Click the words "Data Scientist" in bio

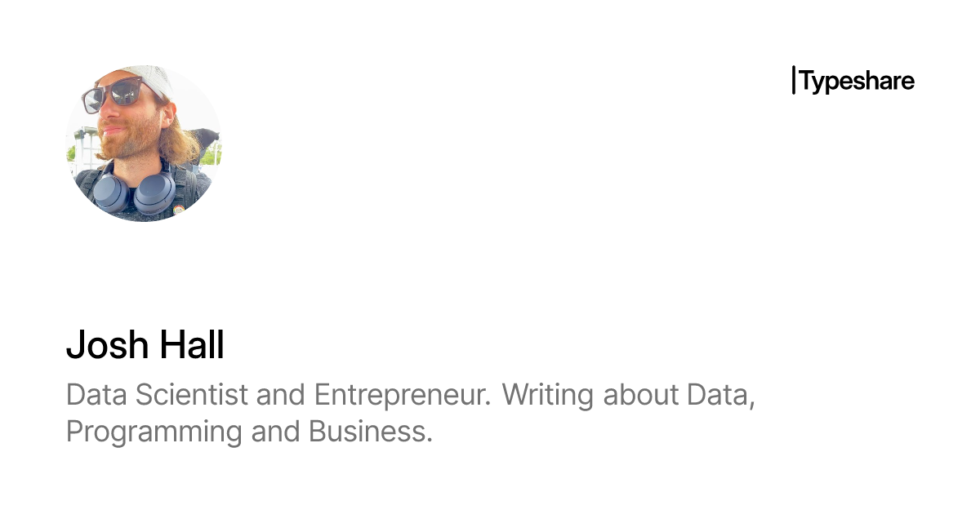[x=156, y=395]
